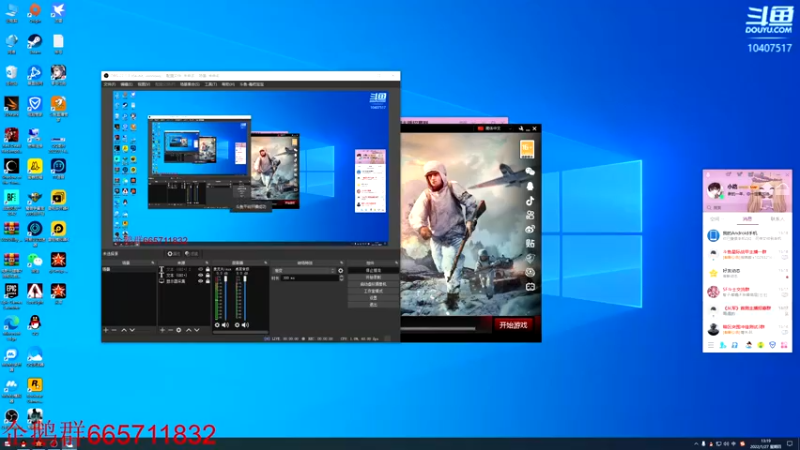Toggle lock on display capture source
The height and width of the screenshot is (450, 800).
point(208,281)
